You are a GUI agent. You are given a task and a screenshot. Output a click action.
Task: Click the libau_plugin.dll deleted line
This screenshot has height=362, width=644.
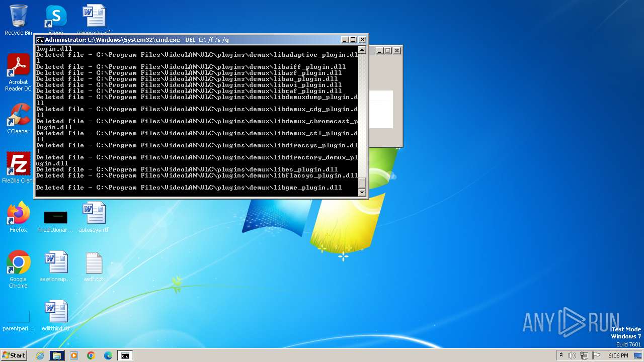[187, 79]
